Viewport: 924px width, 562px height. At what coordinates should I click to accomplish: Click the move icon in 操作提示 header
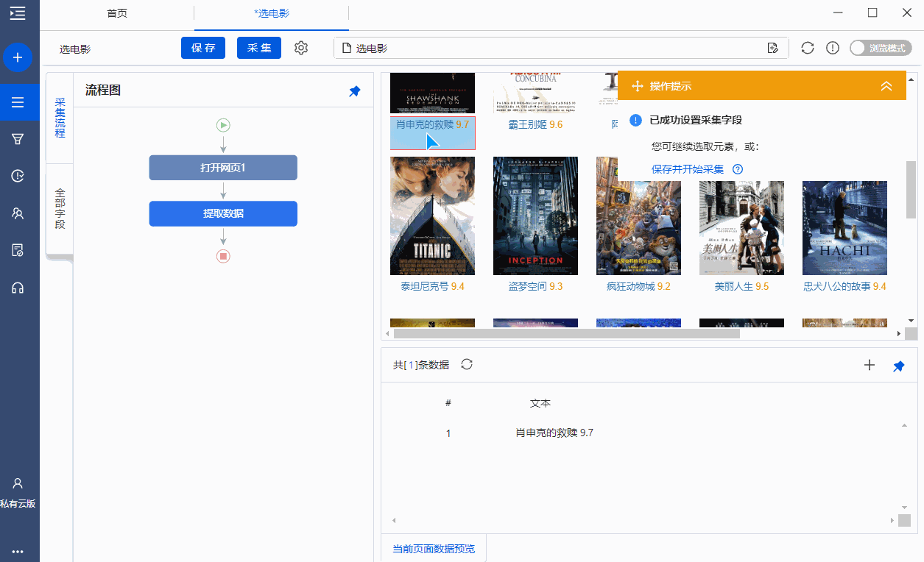pyautogui.click(x=638, y=86)
